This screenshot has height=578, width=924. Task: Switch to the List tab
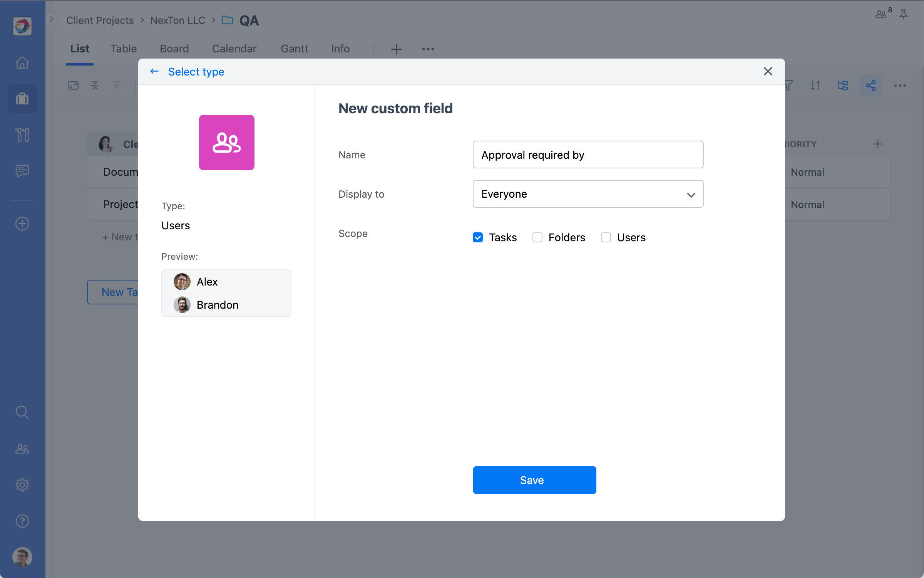(80, 49)
